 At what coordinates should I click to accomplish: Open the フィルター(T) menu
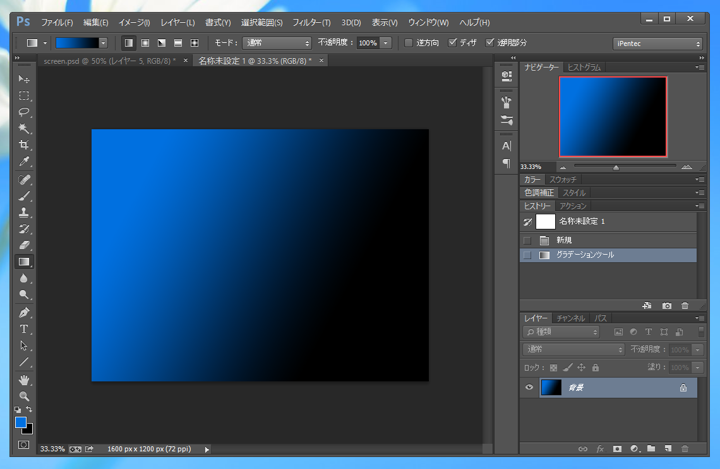pos(312,22)
